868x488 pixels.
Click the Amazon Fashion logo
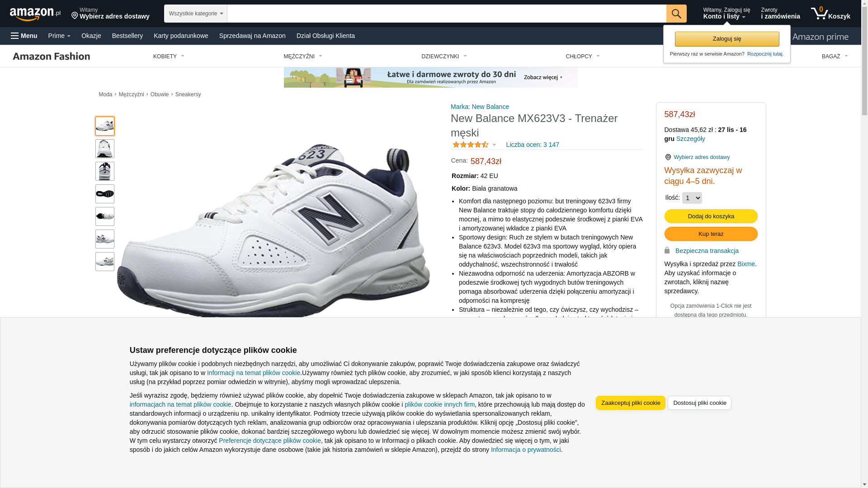click(x=52, y=56)
